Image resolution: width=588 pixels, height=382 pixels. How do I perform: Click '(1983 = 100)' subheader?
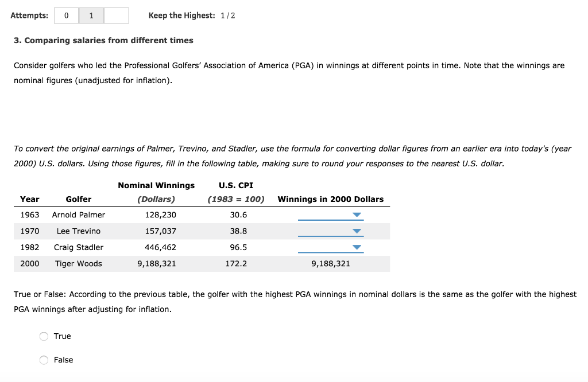click(236, 199)
